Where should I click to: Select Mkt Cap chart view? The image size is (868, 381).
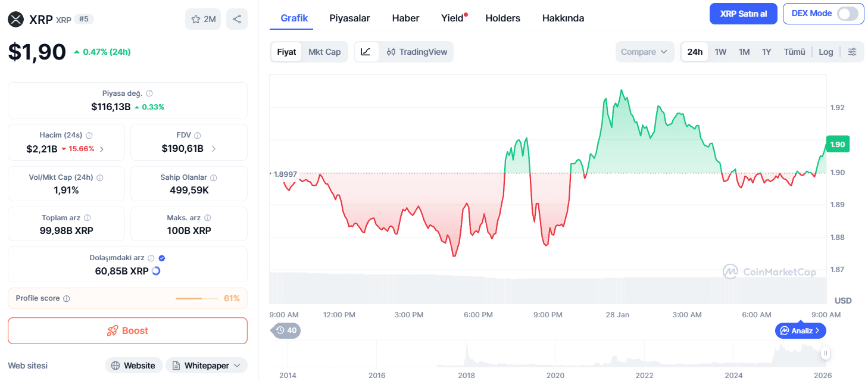[x=324, y=52]
